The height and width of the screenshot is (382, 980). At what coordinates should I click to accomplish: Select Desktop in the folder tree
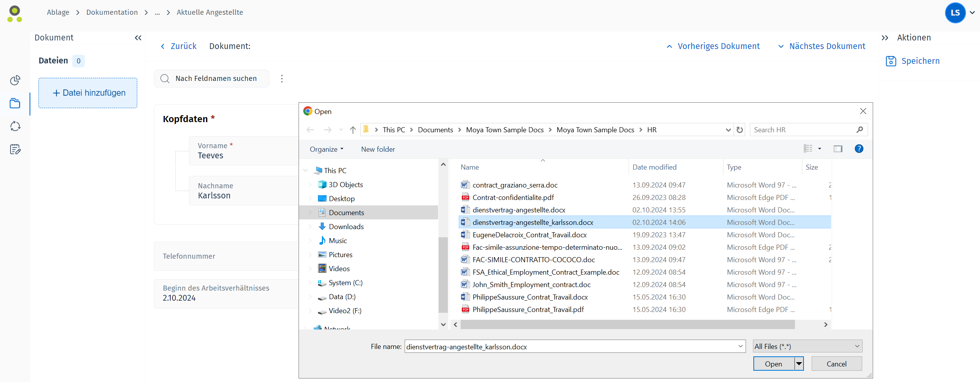click(x=341, y=199)
